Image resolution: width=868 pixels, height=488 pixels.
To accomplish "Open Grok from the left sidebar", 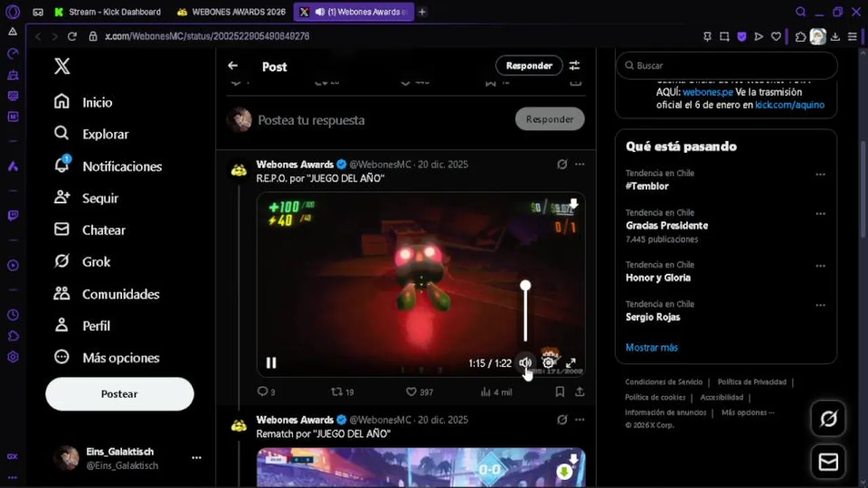I will tap(82, 262).
